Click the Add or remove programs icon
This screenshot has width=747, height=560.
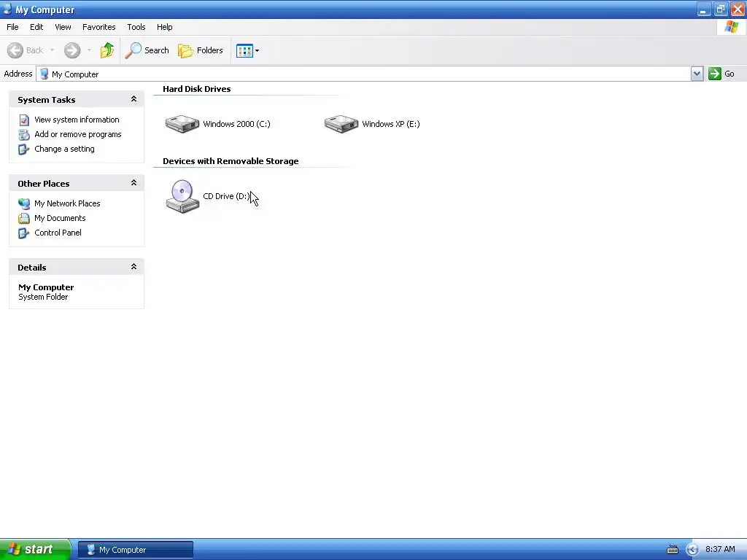(x=24, y=135)
